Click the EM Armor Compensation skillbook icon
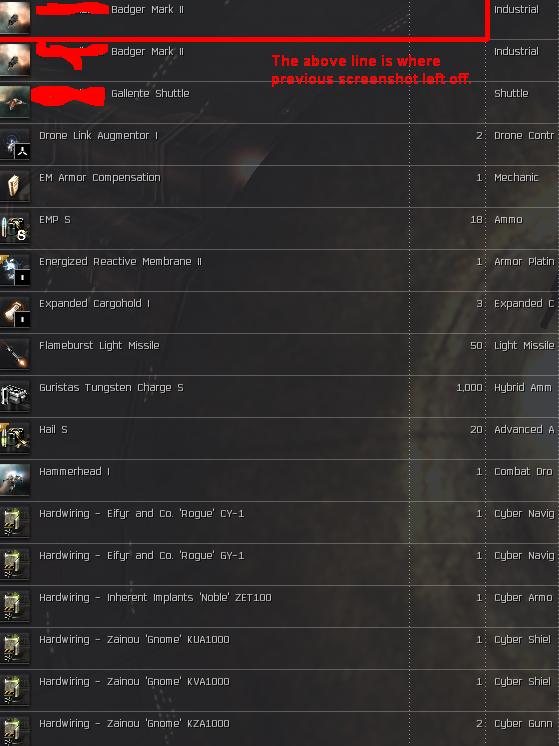 coord(15,186)
